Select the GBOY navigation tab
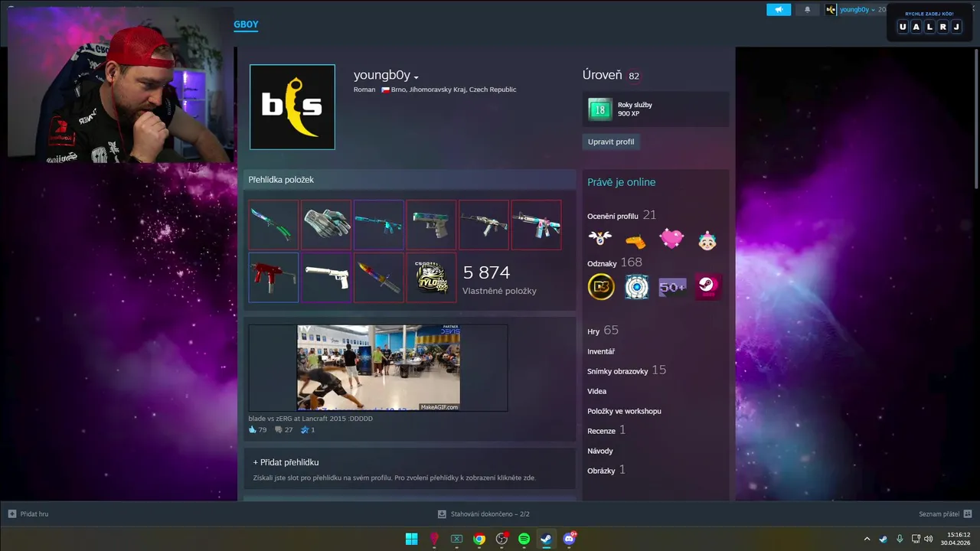The height and width of the screenshot is (551, 980). [246, 24]
